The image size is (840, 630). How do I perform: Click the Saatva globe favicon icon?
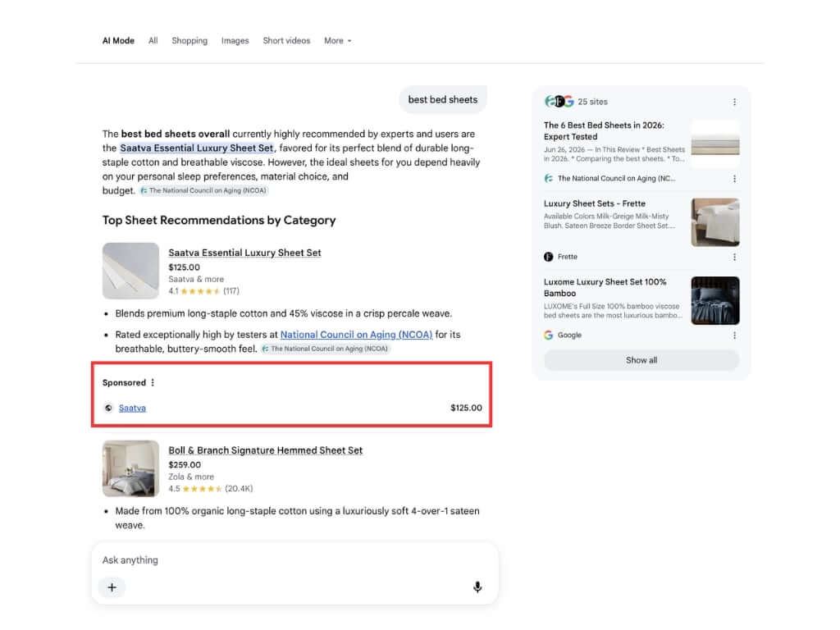108,409
